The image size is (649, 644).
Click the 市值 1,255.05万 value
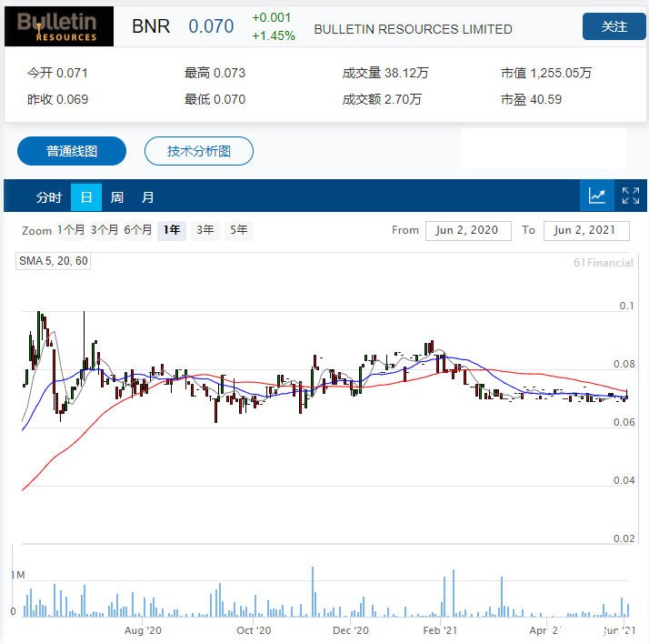click(x=546, y=74)
